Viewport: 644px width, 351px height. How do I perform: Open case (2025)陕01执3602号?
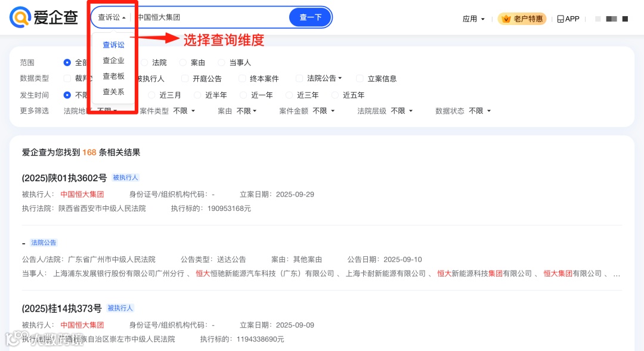(64, 178)
